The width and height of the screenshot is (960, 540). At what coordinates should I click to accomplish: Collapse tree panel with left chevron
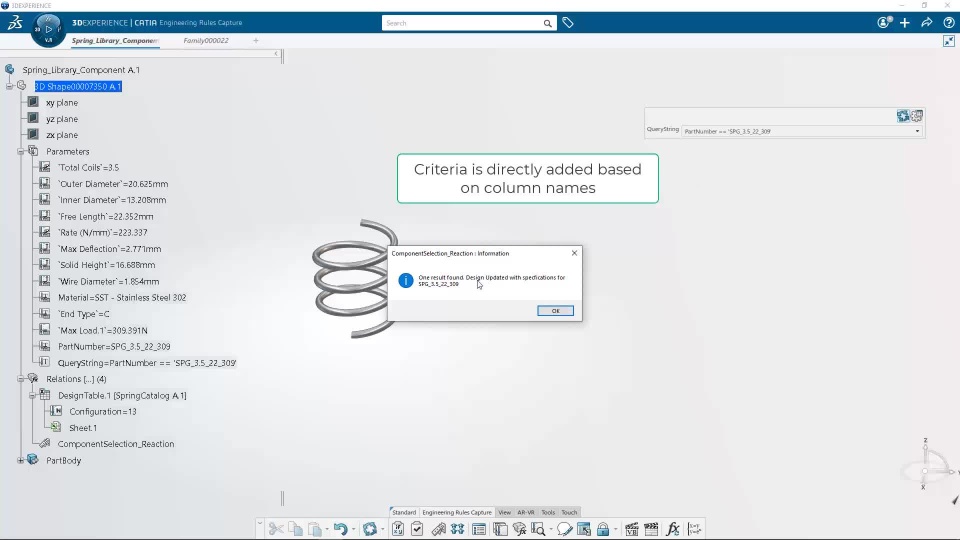[x=276, y=54]
